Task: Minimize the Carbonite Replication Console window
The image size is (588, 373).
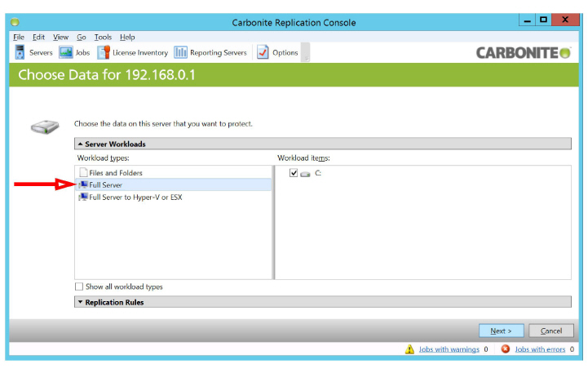Action: point(527,20)
